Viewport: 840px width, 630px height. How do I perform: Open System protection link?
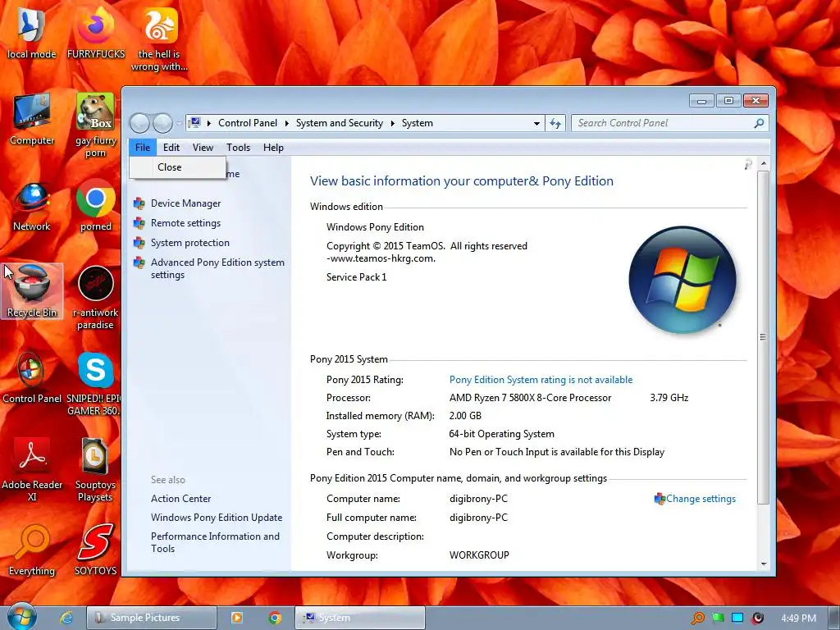190,243
